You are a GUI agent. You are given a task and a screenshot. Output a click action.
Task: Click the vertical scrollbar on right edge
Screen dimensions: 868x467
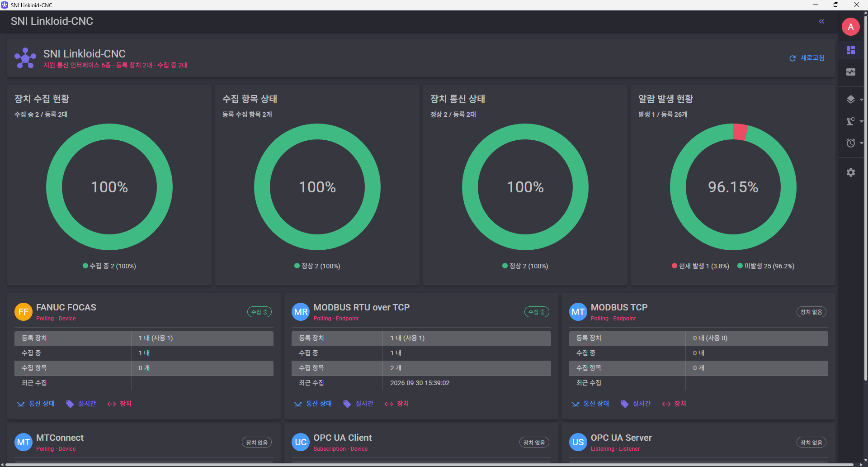pyautogui.click(x=865, y=199)
